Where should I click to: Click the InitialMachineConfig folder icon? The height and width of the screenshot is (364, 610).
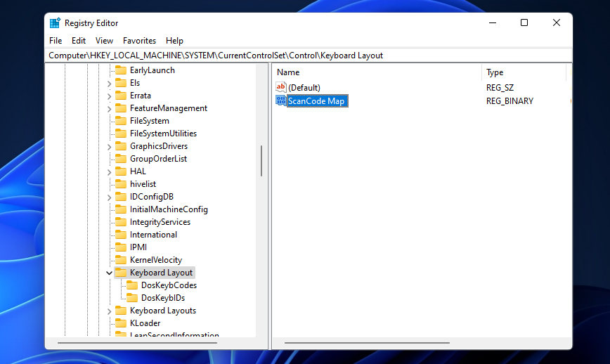[x=121, y=209]
